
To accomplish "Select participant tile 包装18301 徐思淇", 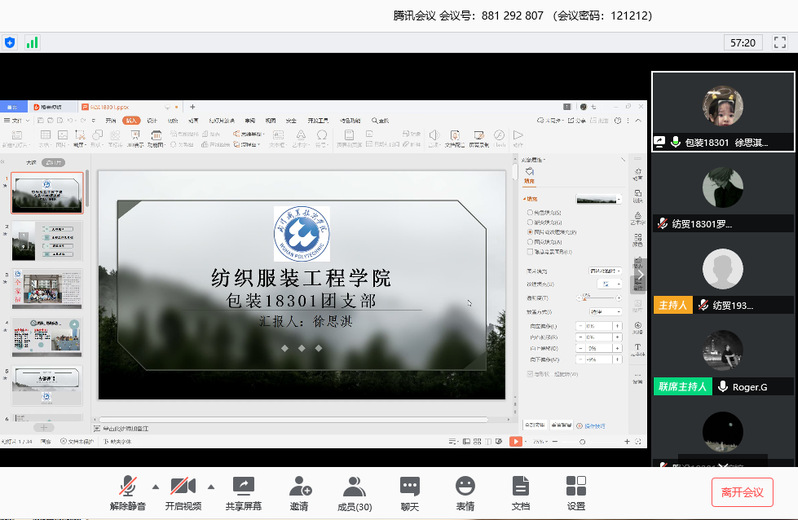I will pyautogui.click(x=723, y=111).
